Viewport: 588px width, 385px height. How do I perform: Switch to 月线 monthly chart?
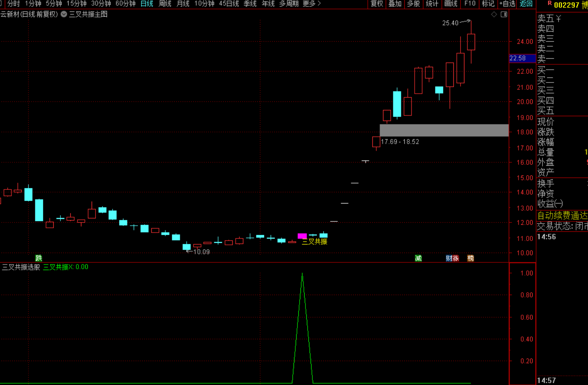click(x=183, y=4)
